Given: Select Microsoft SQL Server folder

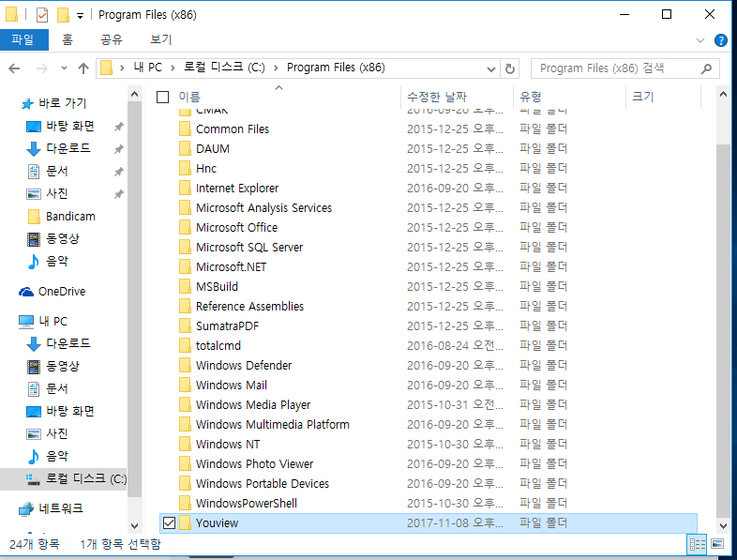Looking at the screenshot, I should 249,248.
